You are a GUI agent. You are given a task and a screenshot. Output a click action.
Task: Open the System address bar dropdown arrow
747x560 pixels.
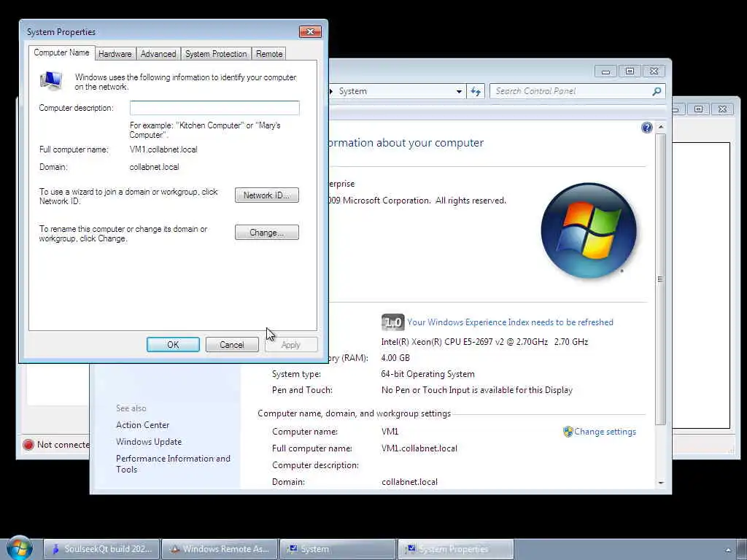click(459, 91)
